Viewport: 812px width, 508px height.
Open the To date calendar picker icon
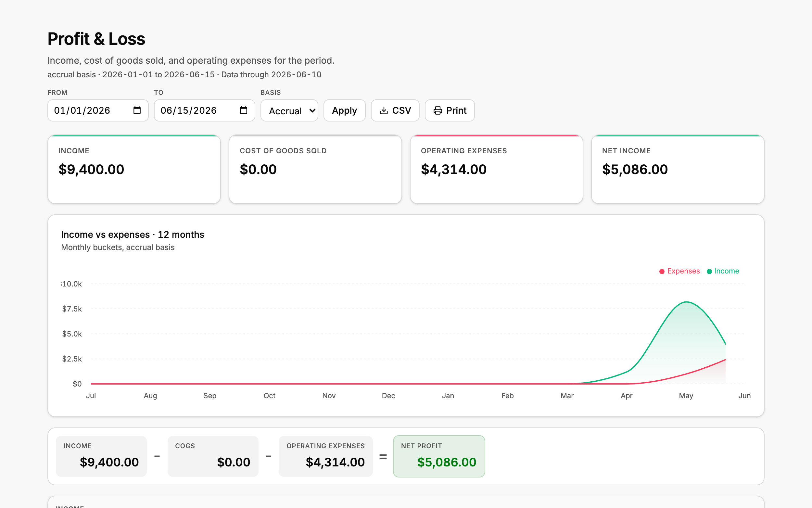[x=243, y=110]
